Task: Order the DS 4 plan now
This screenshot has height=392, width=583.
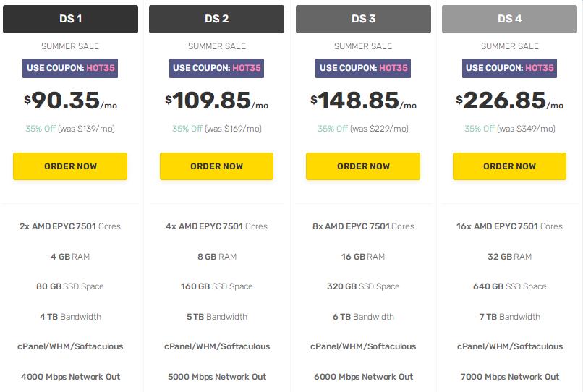Action: click(x=509, y=166)
